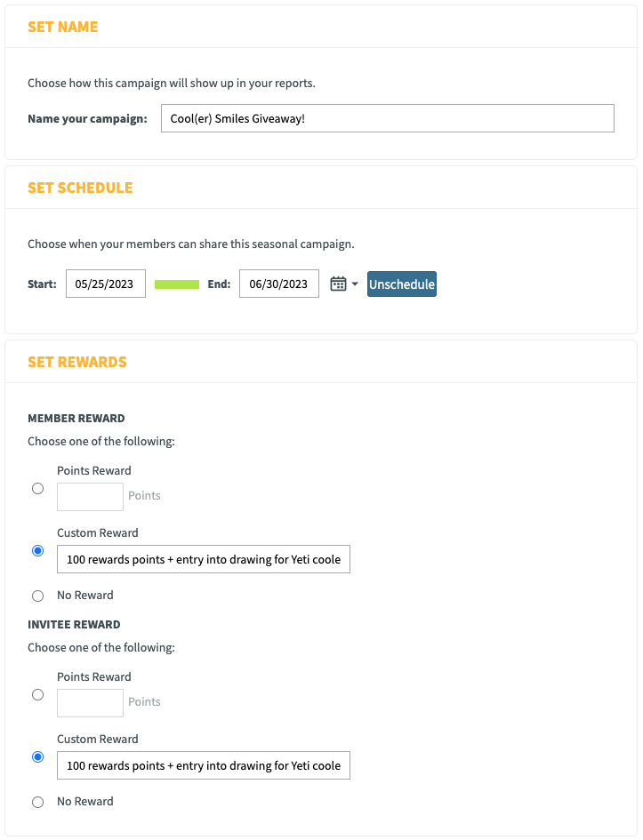Edit Invitee custom reward text field
This screenshot has height=840, width=643.
point(204,765)
